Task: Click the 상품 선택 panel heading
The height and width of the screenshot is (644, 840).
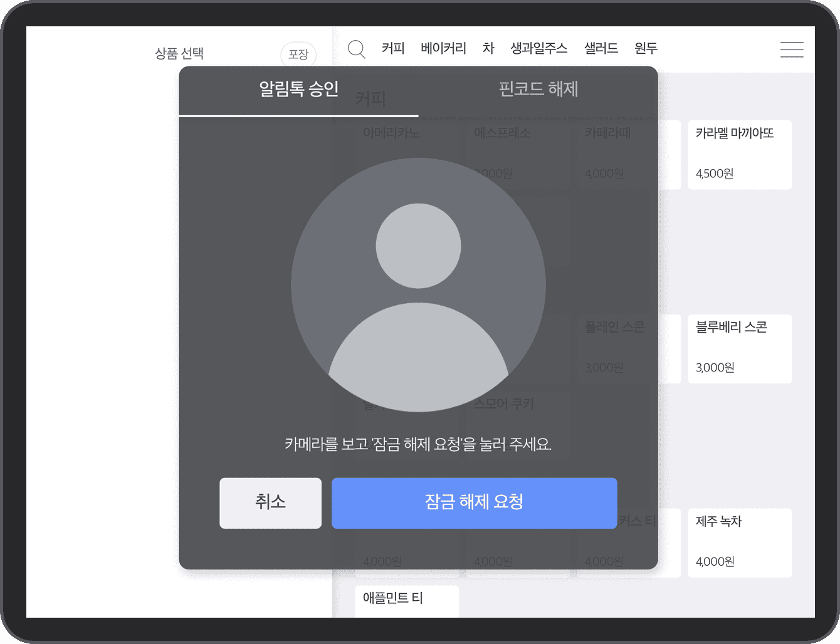Action: (x=179, y=54)
